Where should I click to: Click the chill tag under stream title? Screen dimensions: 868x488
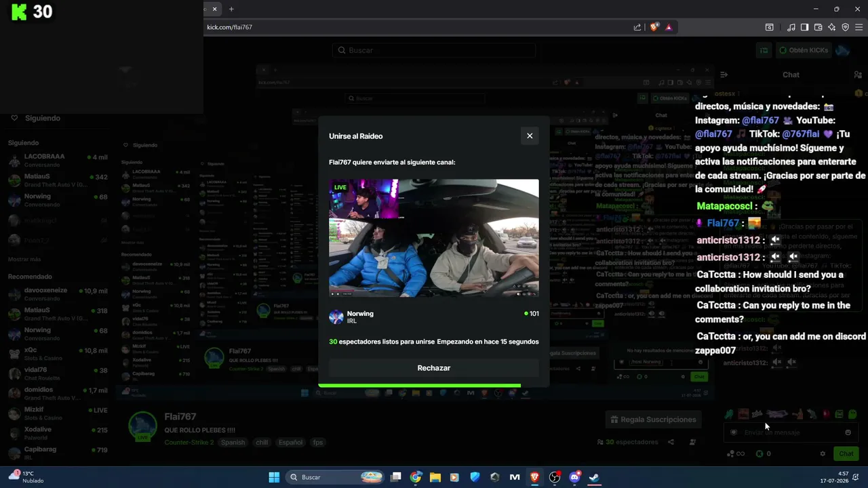coord(262,443)
